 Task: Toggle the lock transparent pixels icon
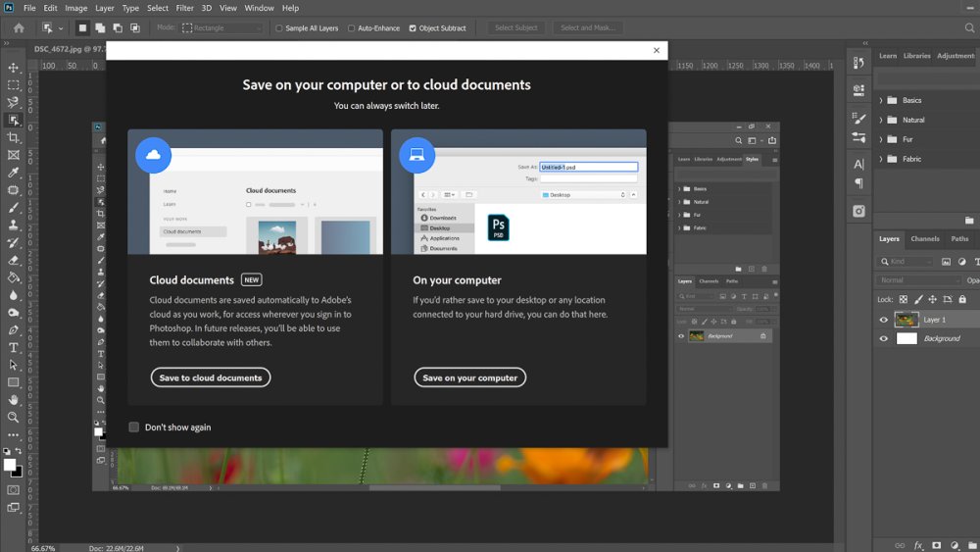click(904, 299)
